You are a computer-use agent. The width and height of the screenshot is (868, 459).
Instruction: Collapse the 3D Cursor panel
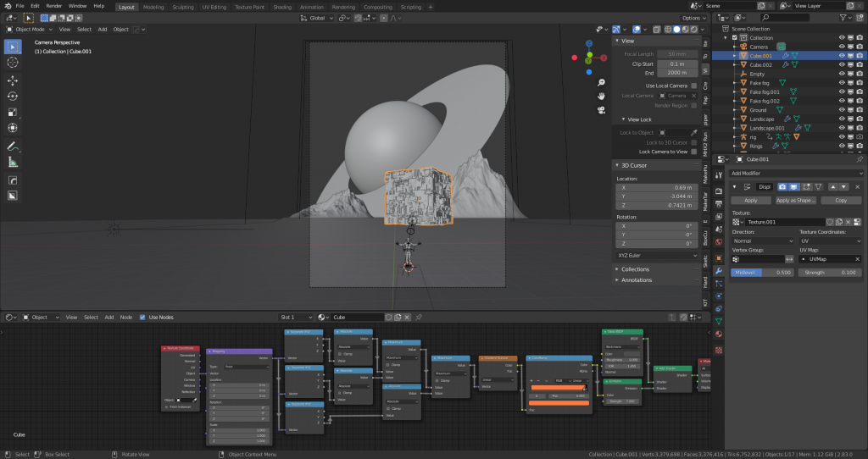[x=634, y=165]
